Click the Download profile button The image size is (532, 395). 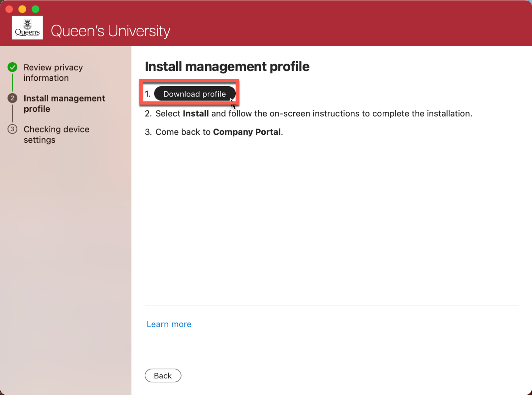[x=195, y=94]
